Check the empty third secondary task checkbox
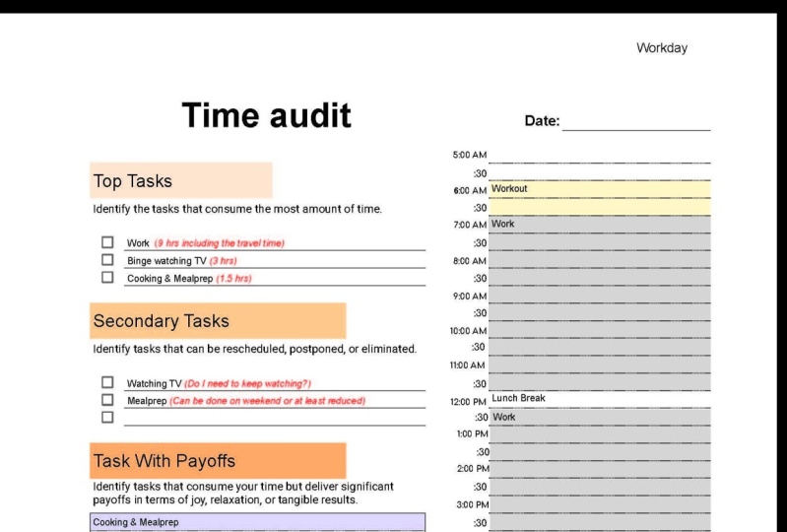 107,418
